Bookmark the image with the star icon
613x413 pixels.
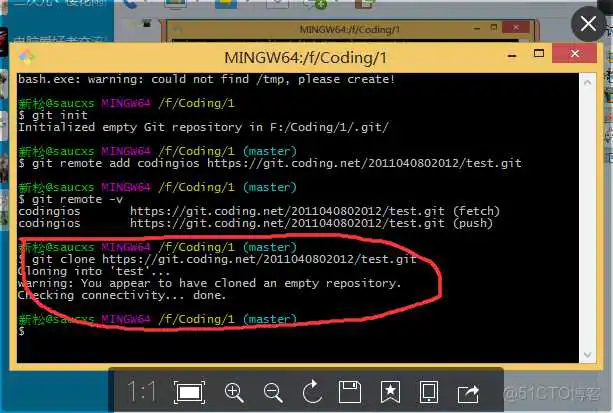(389, 392)
